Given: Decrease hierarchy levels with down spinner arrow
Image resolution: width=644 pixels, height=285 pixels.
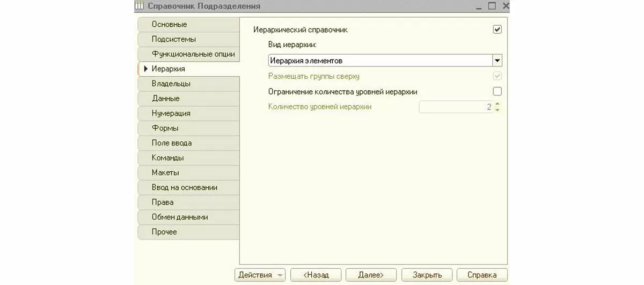Looking at the screenshot, I should click(497, 110).
